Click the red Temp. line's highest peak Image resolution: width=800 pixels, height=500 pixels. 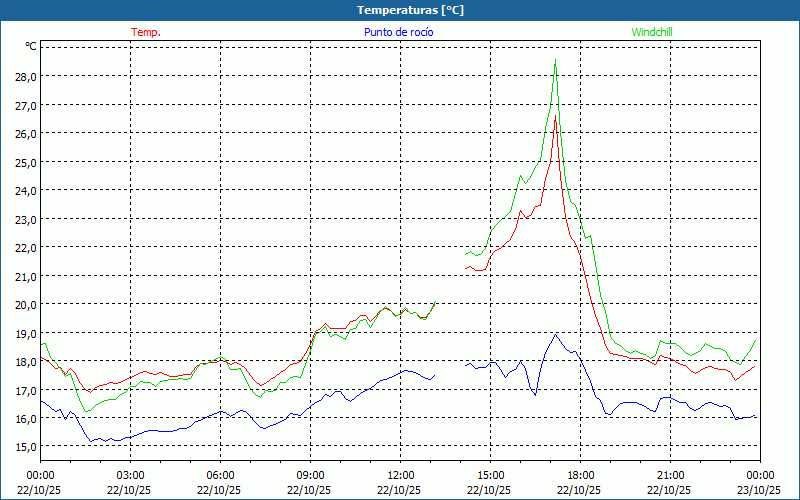coord(555,119)
